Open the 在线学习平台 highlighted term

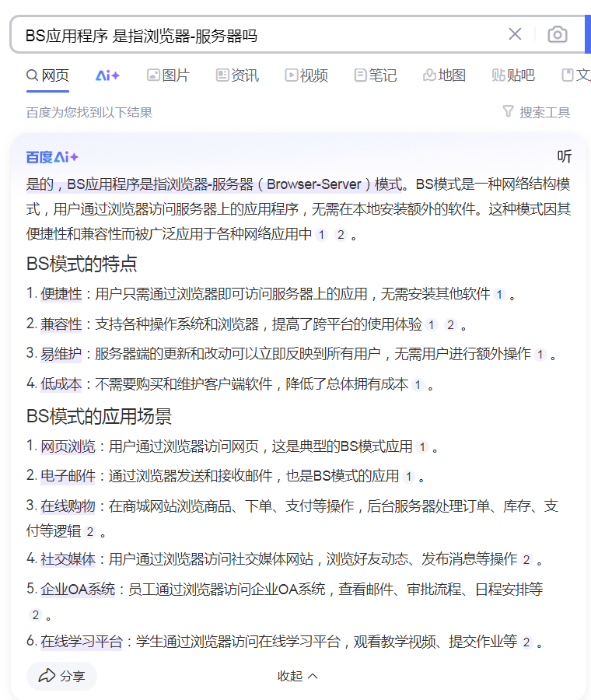tap(81, 642)
